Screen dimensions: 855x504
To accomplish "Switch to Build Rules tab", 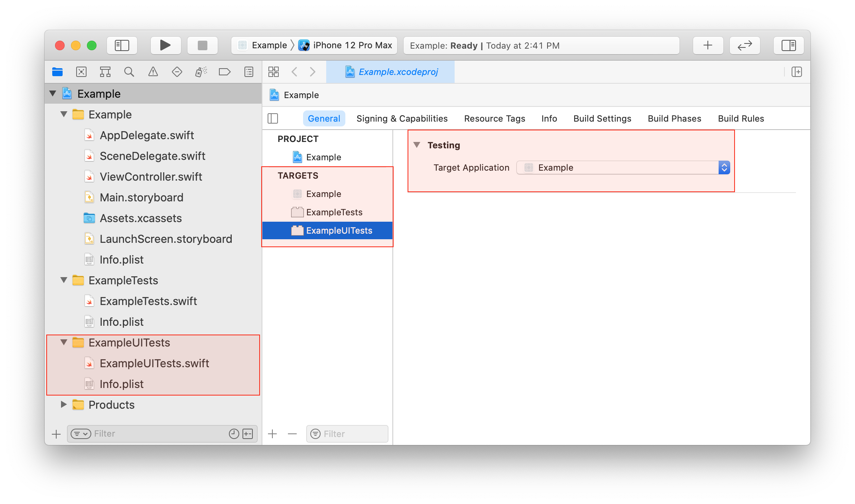I will 741,118.
